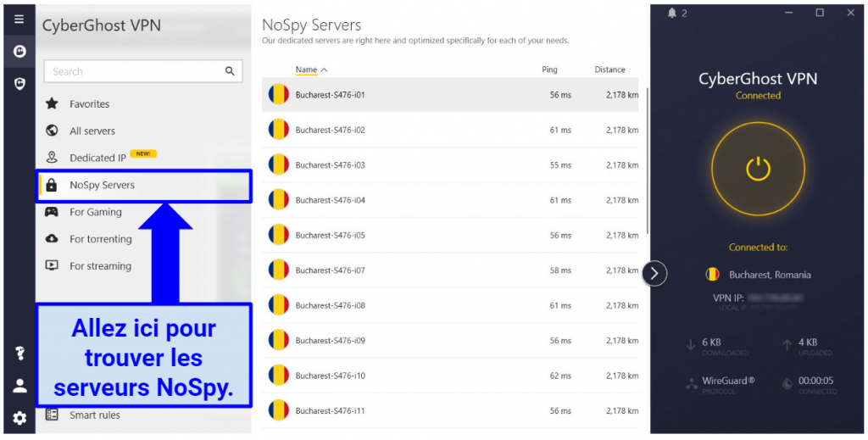Click the Romanian flag of Bucharest-S476-i05
Viewport: 868px width, 440px height.
tap(278, 235)
